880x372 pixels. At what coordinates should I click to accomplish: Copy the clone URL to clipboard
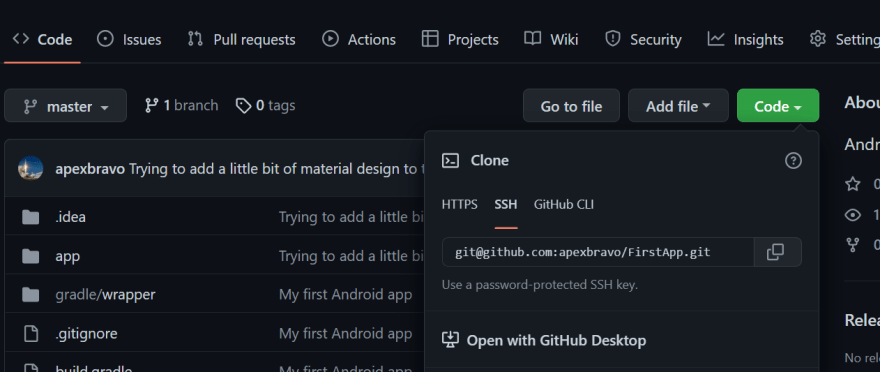[x=777, y=252]
